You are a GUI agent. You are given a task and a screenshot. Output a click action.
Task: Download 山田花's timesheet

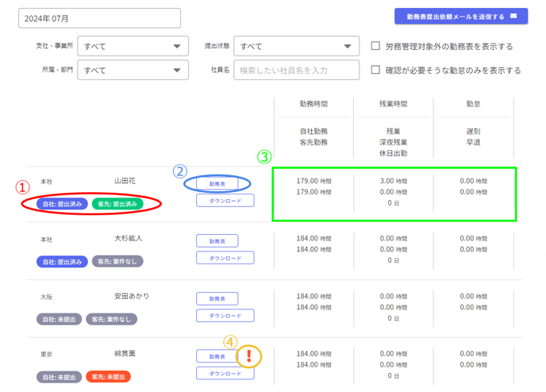coord(225,201)
